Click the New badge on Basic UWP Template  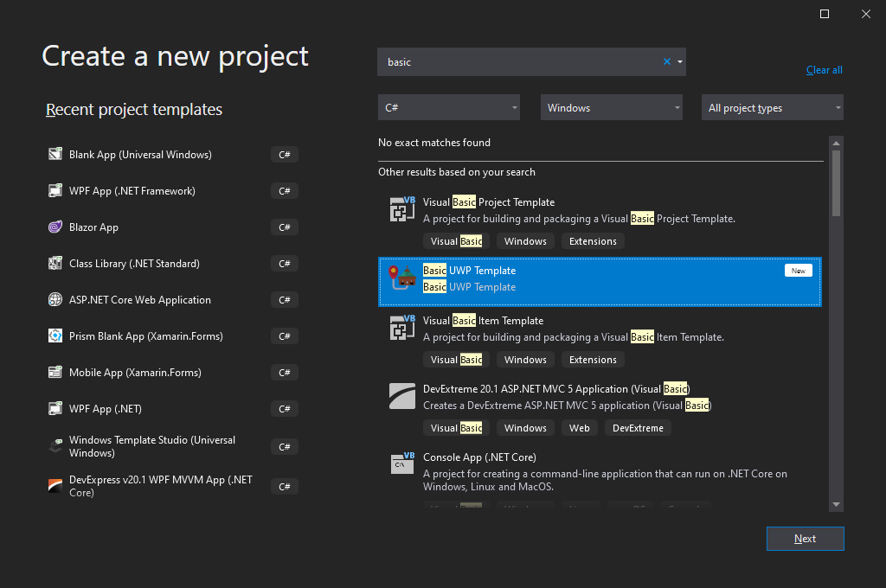coord(799,271)
